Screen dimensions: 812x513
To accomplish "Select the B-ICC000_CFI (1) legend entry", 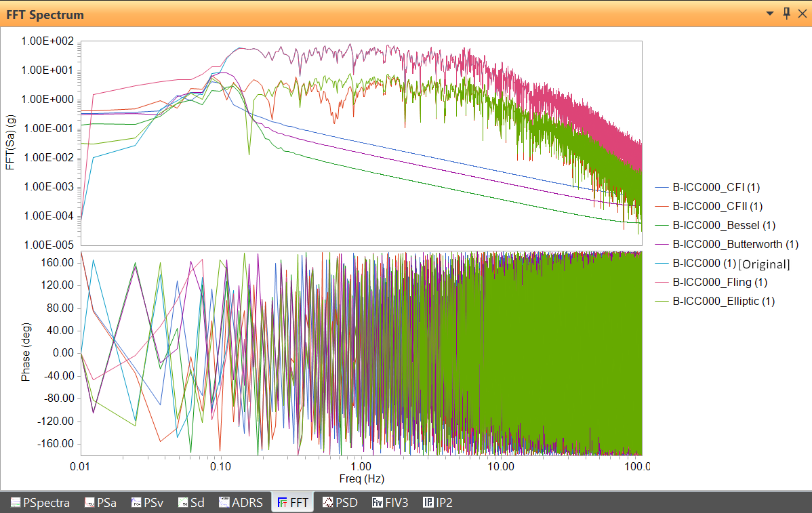I will tap(717, 186).
